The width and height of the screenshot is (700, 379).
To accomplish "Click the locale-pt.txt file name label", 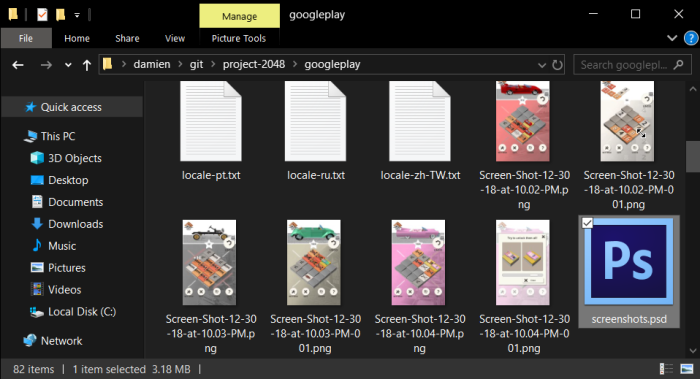I will [211, 175].
